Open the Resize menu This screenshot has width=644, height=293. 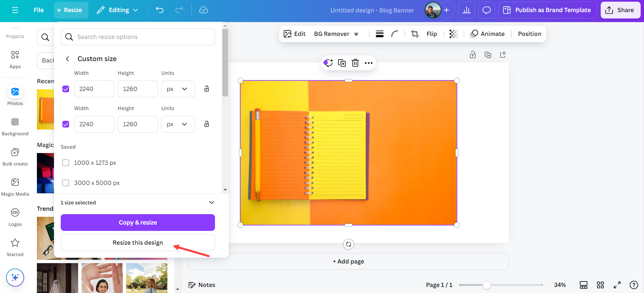(71, 10)
